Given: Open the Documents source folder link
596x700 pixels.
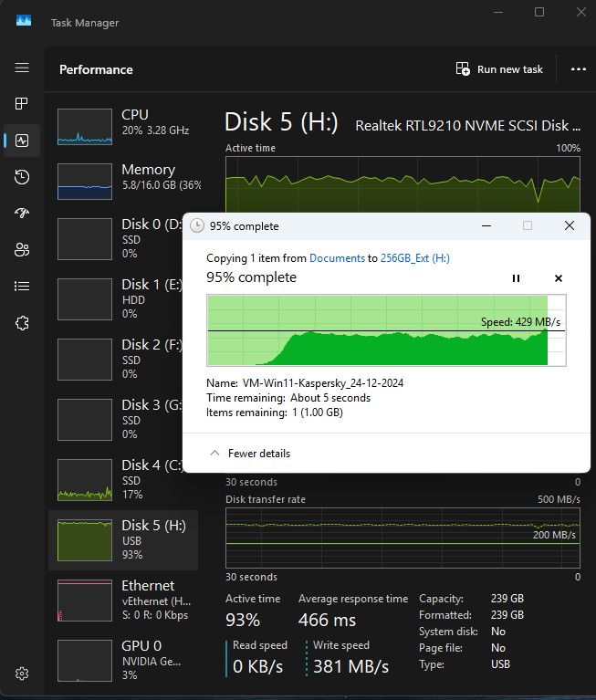Looking at the screenshot, I should point(337,258).
